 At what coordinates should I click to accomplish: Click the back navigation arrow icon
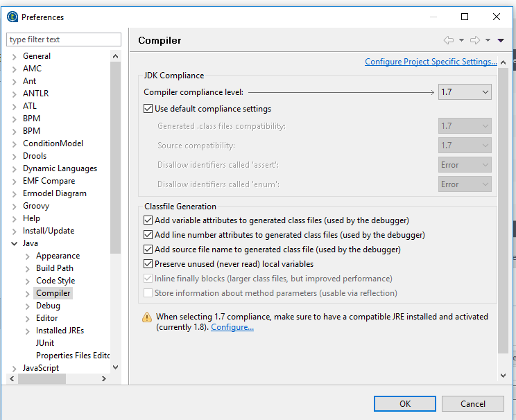tap(449, 40)
